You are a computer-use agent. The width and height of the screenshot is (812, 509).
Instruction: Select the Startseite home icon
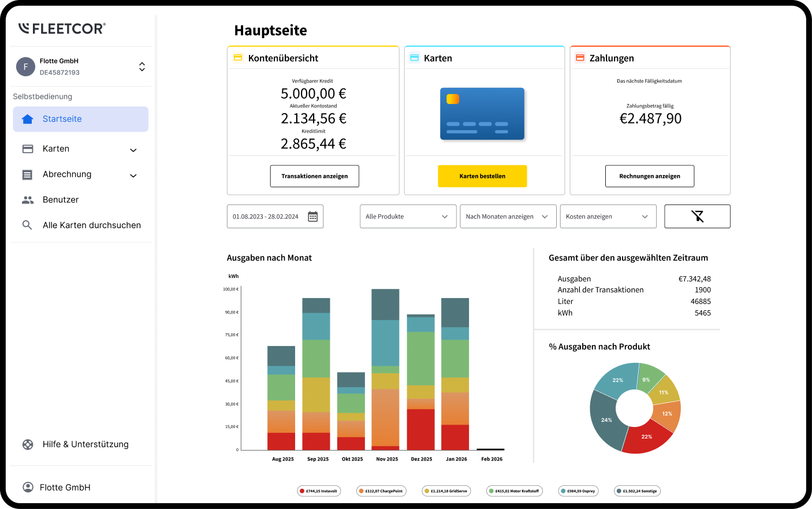28,118
